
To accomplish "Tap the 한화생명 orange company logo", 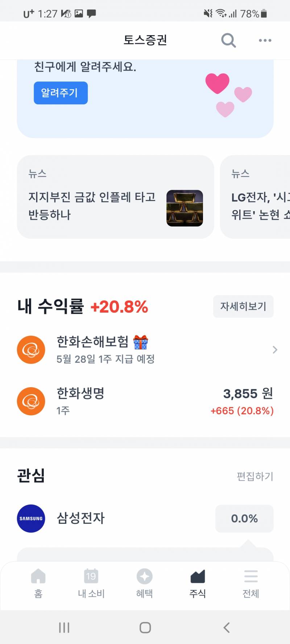I will pos(31,401).
